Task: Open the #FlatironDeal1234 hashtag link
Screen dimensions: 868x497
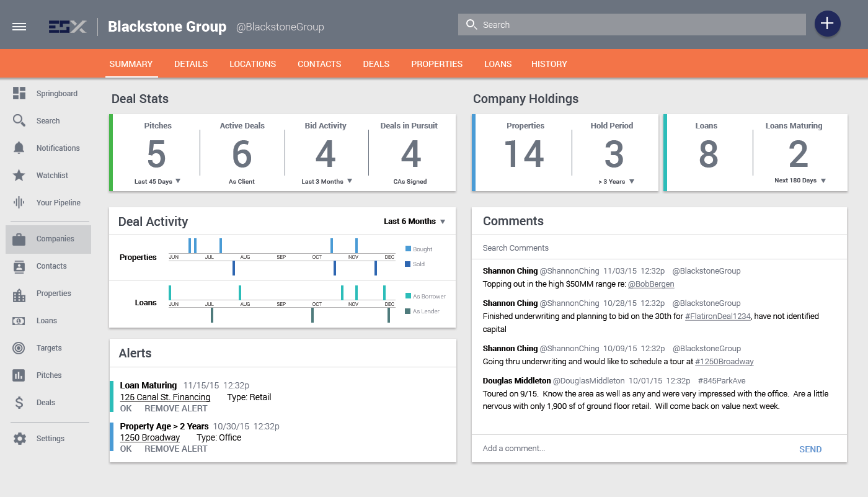Action: point(717,316)
